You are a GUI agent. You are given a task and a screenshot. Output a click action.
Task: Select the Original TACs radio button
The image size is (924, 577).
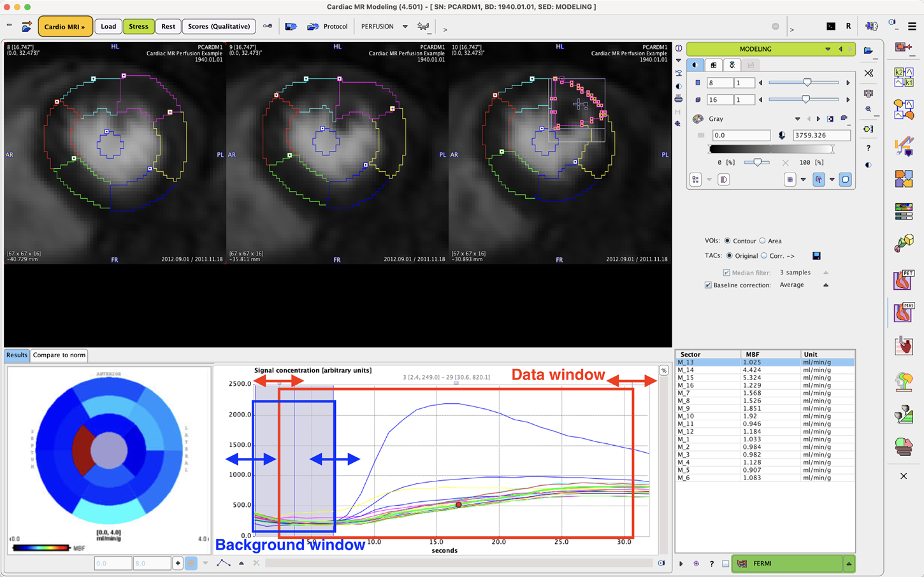click(x=730, y=255)
